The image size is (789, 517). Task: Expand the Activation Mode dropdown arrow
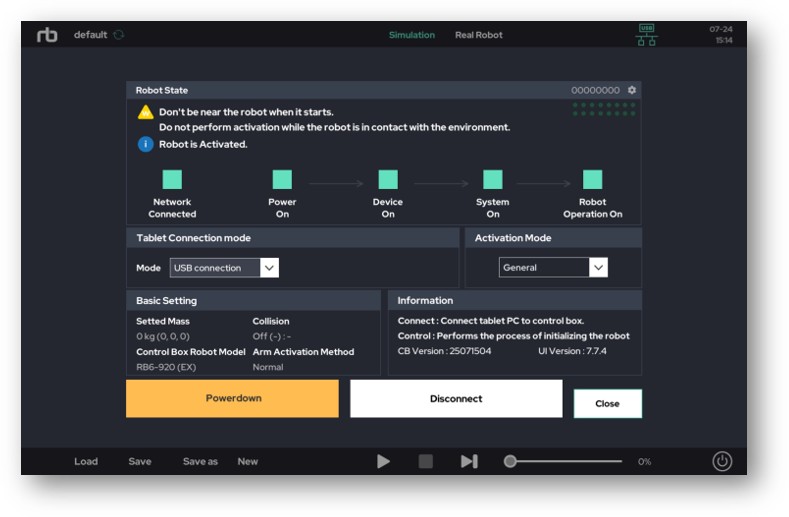click(598, 267)
